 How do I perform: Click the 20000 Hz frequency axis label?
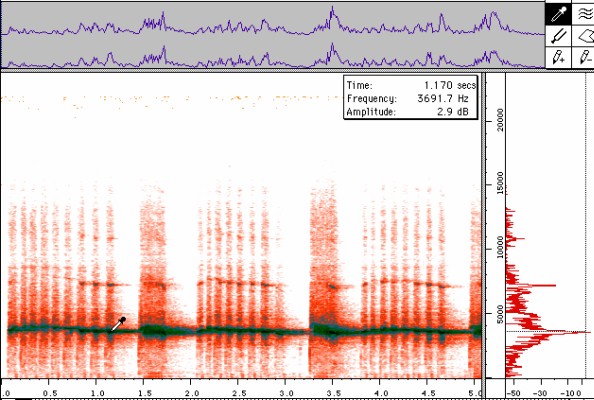click(500, 120)
